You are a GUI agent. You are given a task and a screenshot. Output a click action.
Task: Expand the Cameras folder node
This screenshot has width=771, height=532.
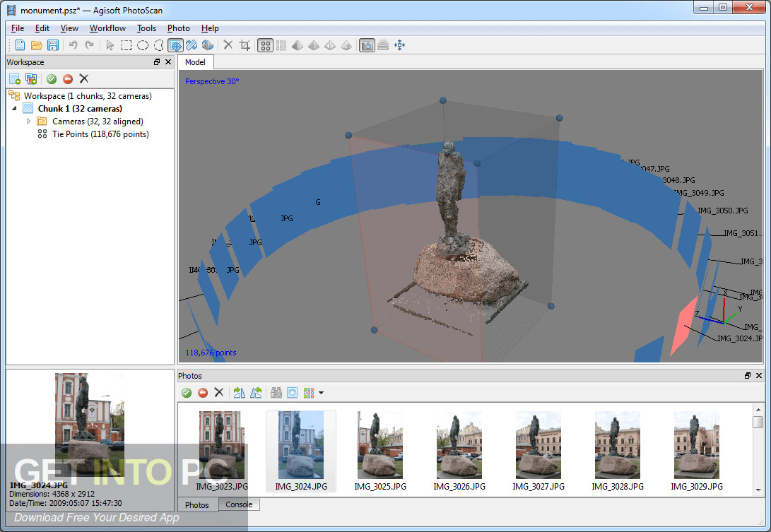pos(28,122)
